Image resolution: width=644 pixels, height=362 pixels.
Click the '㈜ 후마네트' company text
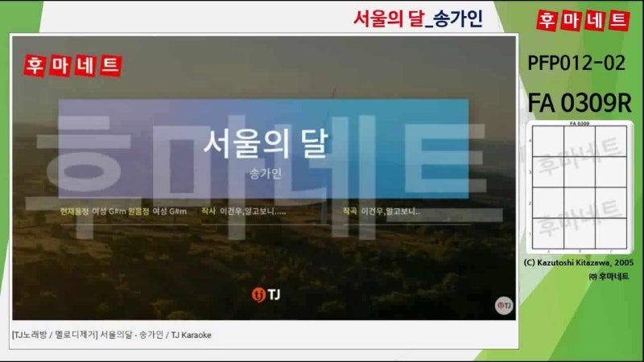[x=609, y=277]
